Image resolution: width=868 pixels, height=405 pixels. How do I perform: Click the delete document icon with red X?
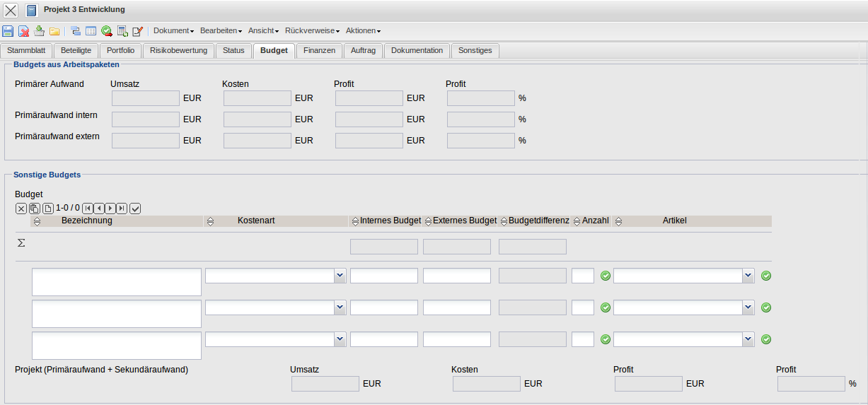coord(23,31)
